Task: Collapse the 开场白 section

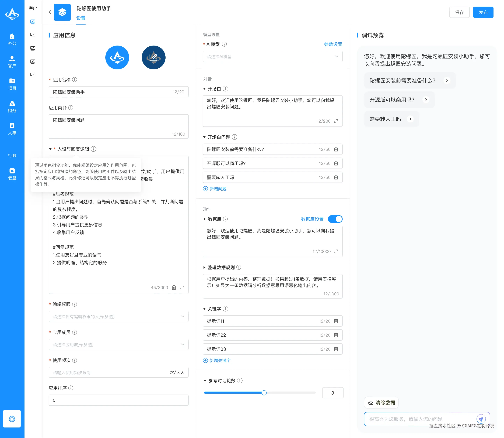Action: (205, 89)
